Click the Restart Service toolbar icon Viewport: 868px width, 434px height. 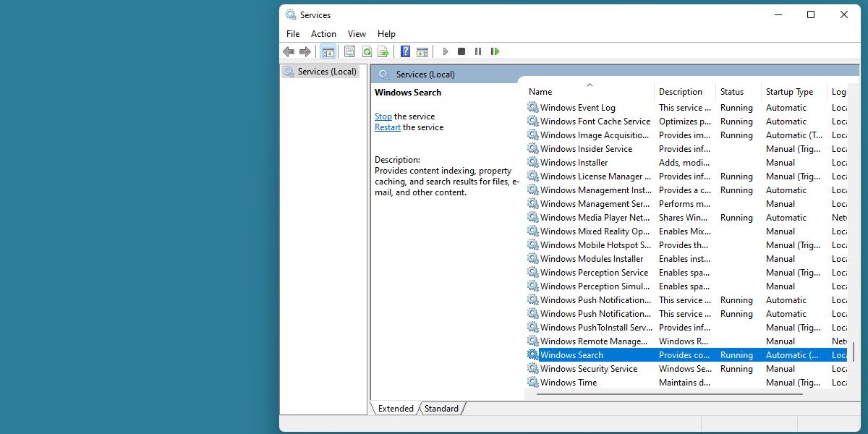coord(495,51)
